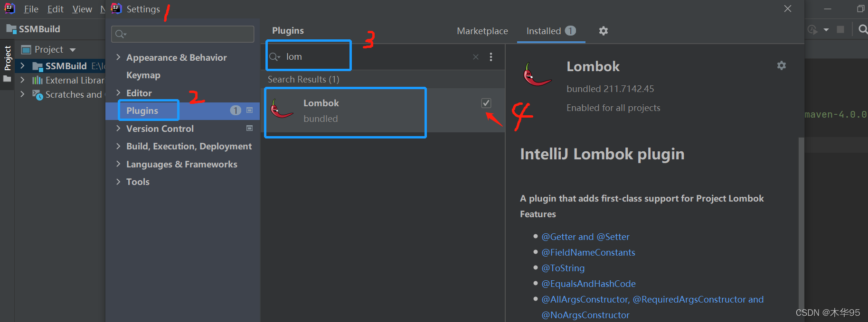
Task: Click the large Lombok chili icon in the details pane
Action: tap(537, 74)
